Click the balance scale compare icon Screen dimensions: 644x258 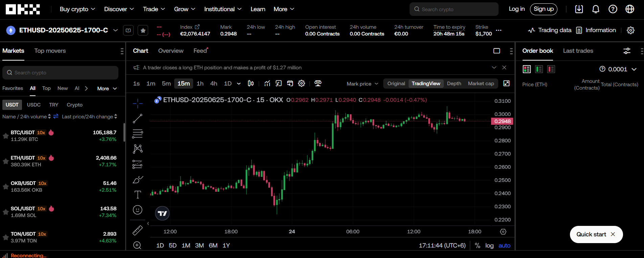(318, 84)
